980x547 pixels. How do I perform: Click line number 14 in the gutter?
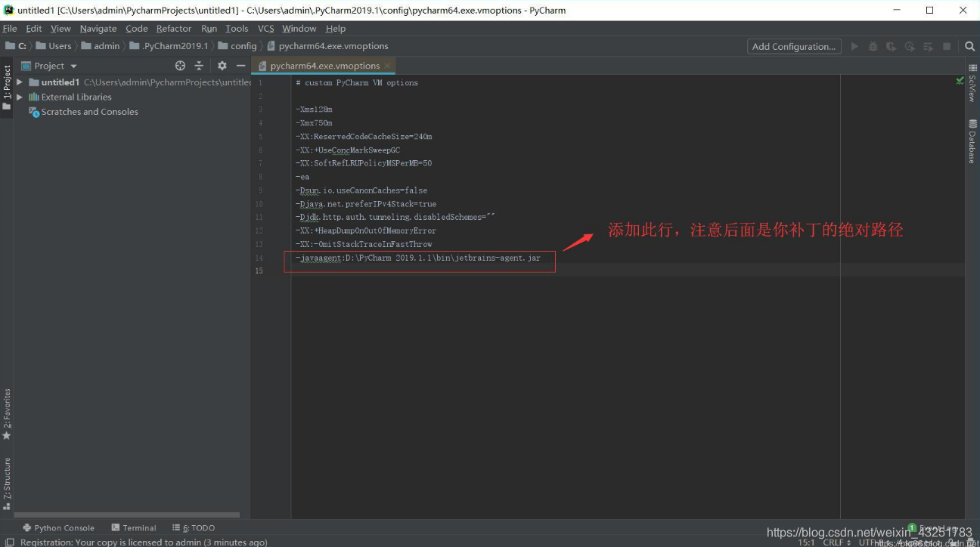259,258
